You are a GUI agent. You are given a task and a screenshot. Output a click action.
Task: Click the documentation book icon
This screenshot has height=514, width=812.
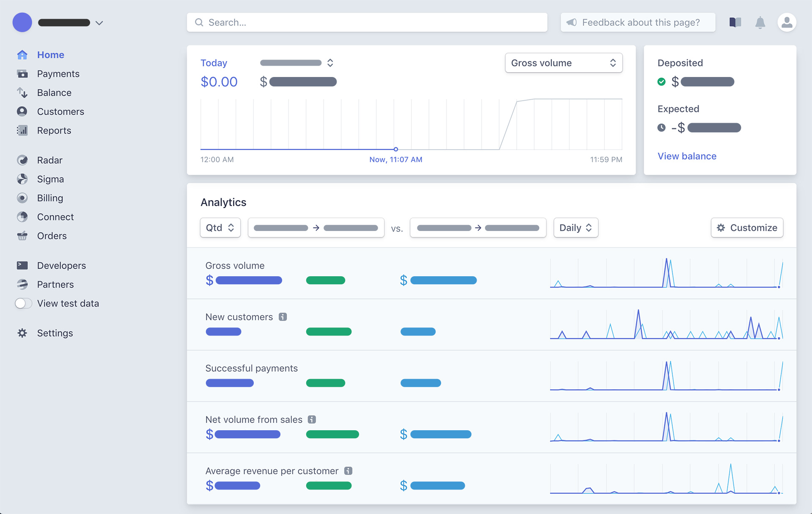[735, 22]
